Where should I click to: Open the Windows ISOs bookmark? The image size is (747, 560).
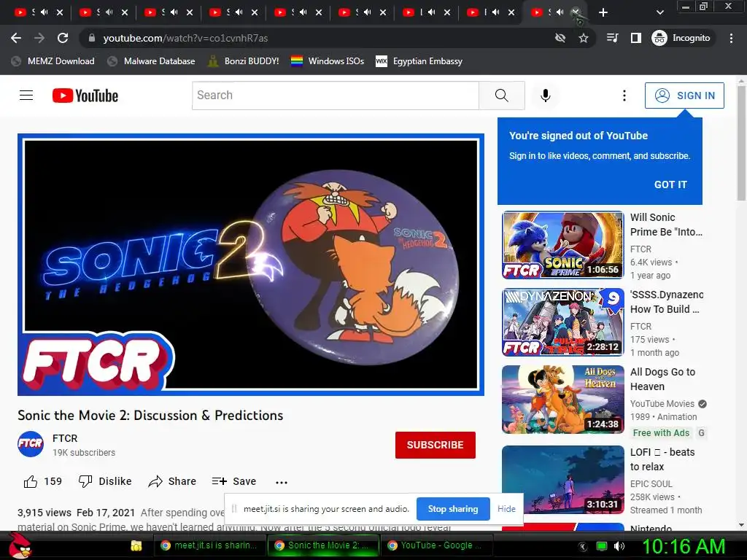(x=328, y=61)
